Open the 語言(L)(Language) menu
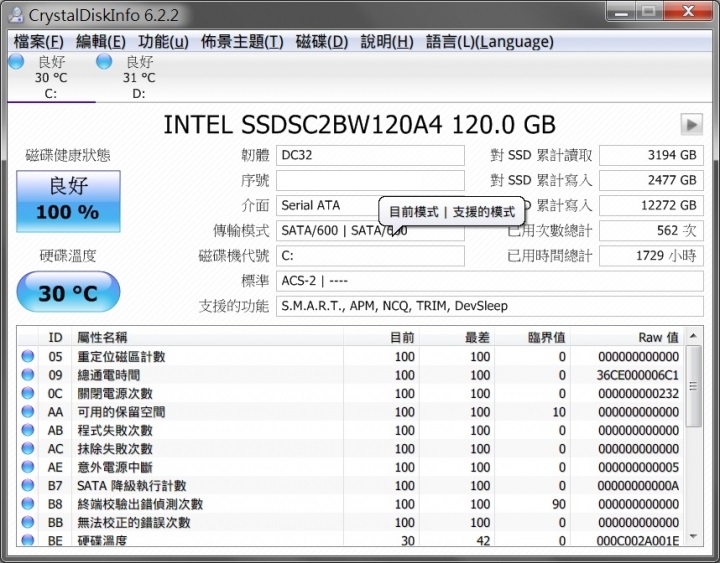This screenshot has height=563, width=720. (x=489, y=42)
